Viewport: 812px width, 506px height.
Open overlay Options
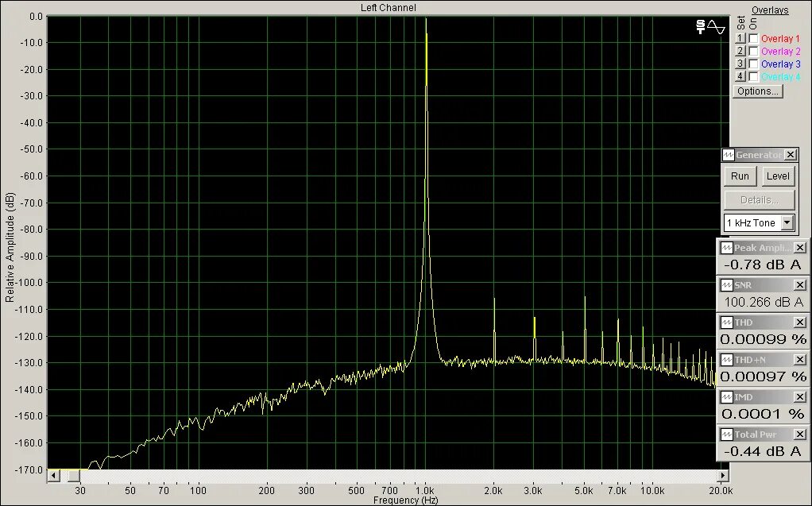(758, 91)
